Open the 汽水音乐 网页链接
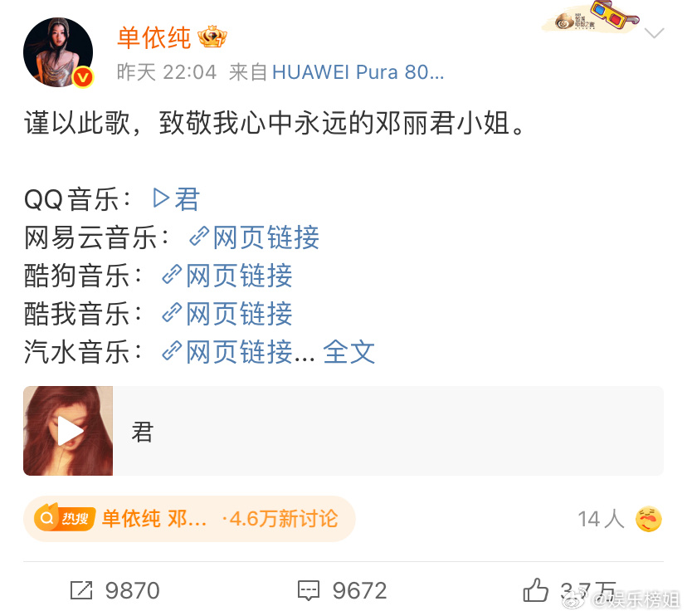Viewport: 687px width, 616px height. tap(227, 352)
